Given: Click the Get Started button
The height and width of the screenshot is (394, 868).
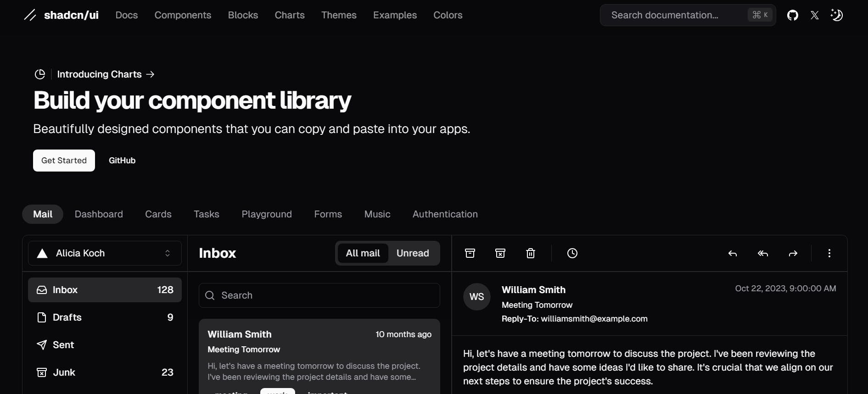Looking at the screenshot, I should pyautogui.click(x=64, y=161).
